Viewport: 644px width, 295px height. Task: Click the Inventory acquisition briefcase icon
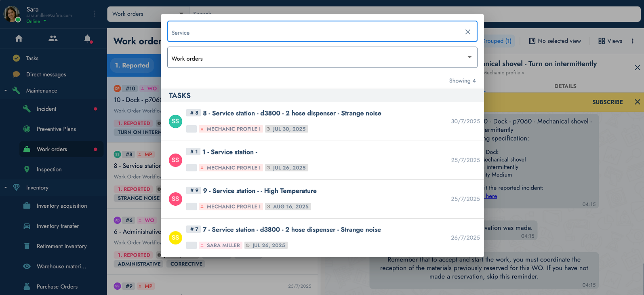27,206
